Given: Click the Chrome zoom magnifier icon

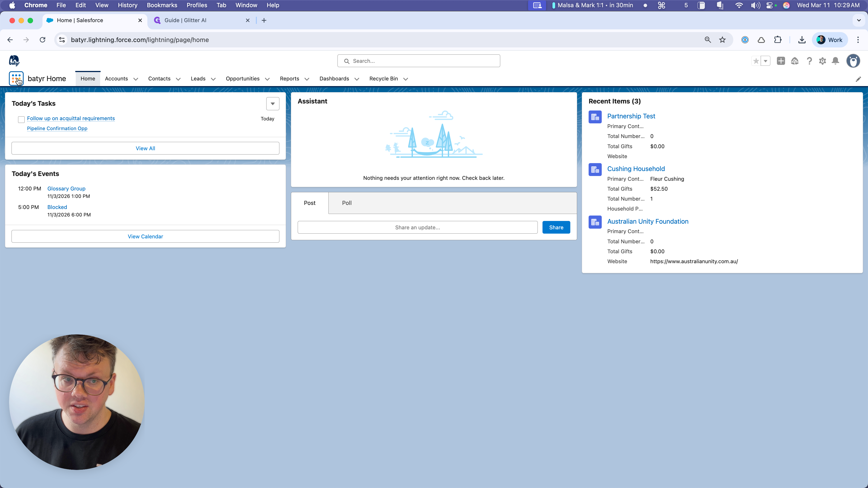Looking at the screenshot, I should (708, 40).
